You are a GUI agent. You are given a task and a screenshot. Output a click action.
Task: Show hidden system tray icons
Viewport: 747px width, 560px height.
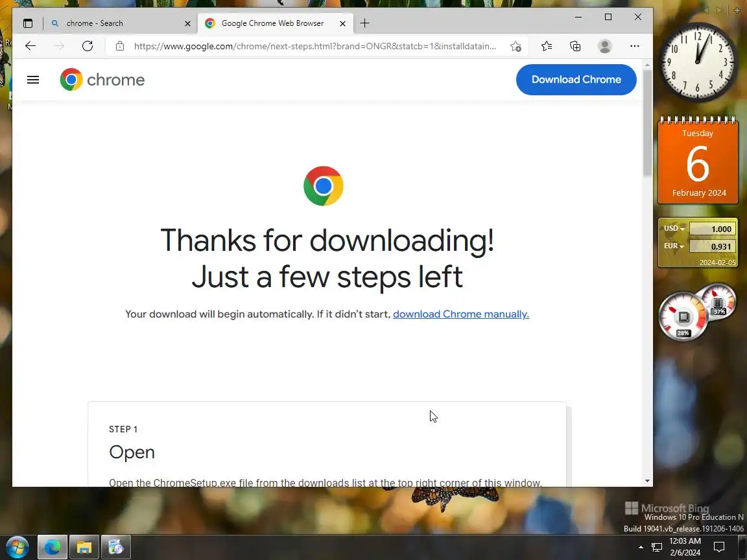tap(641, 547)
